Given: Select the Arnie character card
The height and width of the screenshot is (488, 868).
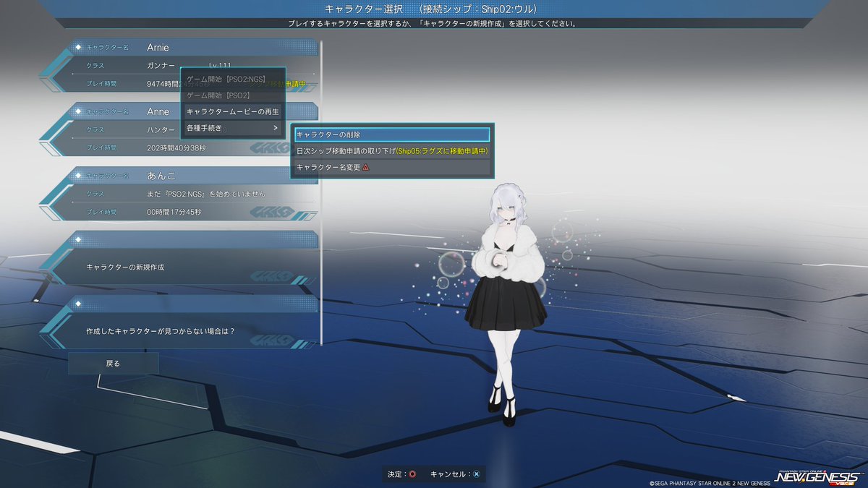Looking at the screenshot, I should [x=178, y=65].
